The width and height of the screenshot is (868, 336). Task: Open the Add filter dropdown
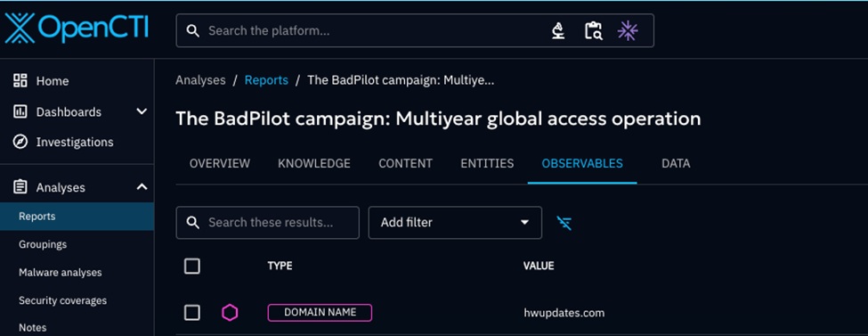click(455, 222)
